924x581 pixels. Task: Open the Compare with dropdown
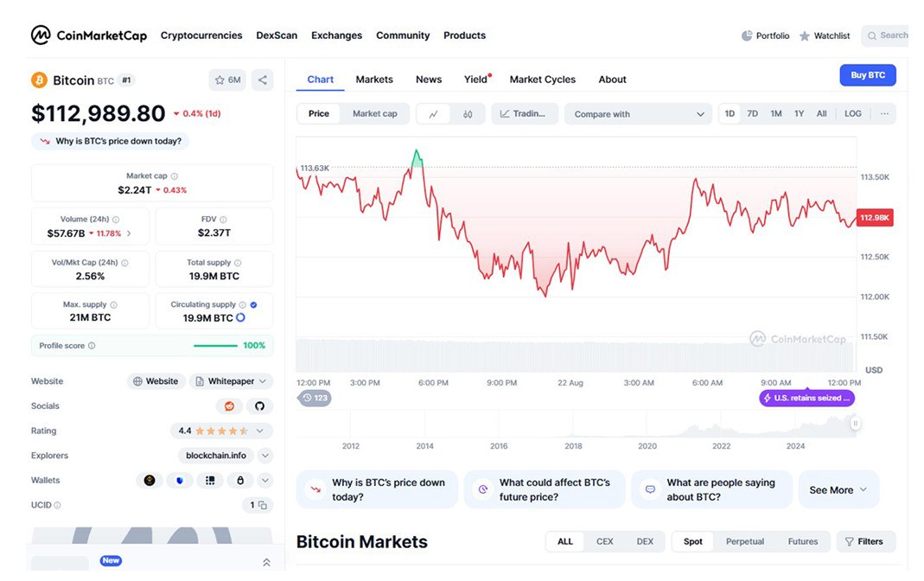(x=639, y=114)
